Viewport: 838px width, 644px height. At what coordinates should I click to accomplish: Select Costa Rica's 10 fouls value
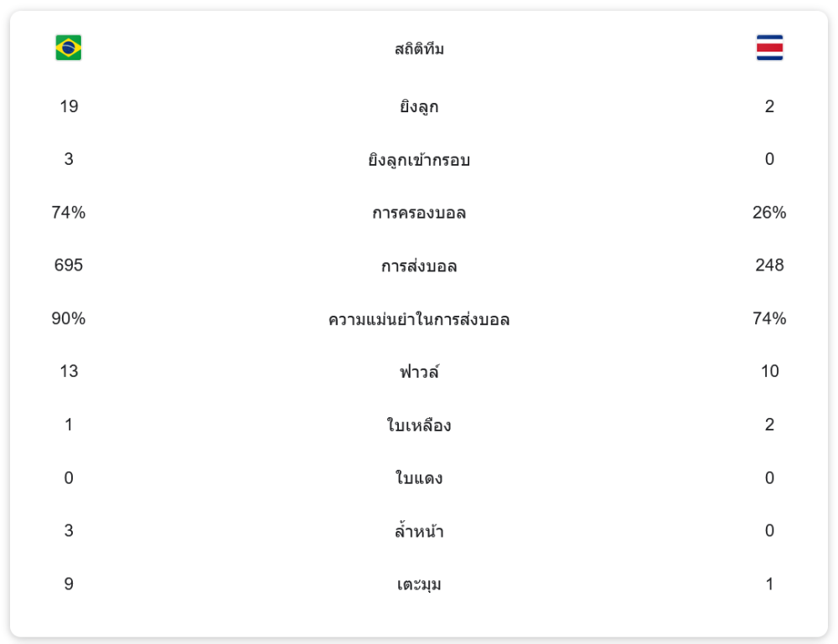coord(769,371)
